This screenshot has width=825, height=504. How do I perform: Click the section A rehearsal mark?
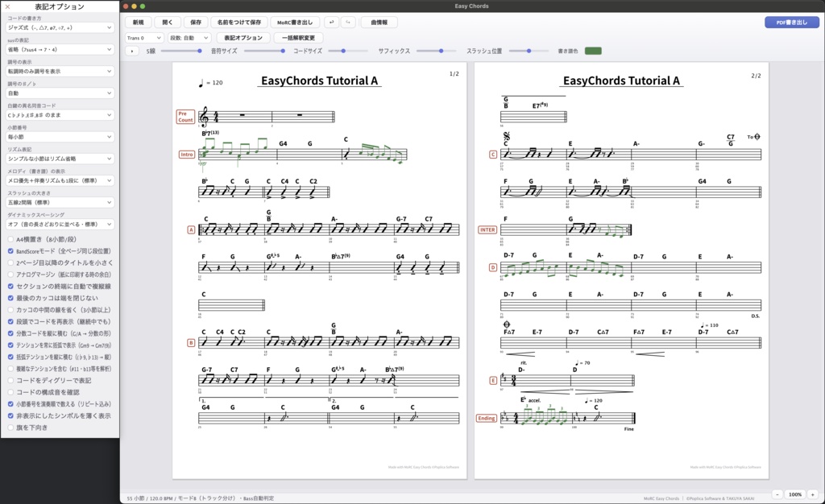pos(191,229)
